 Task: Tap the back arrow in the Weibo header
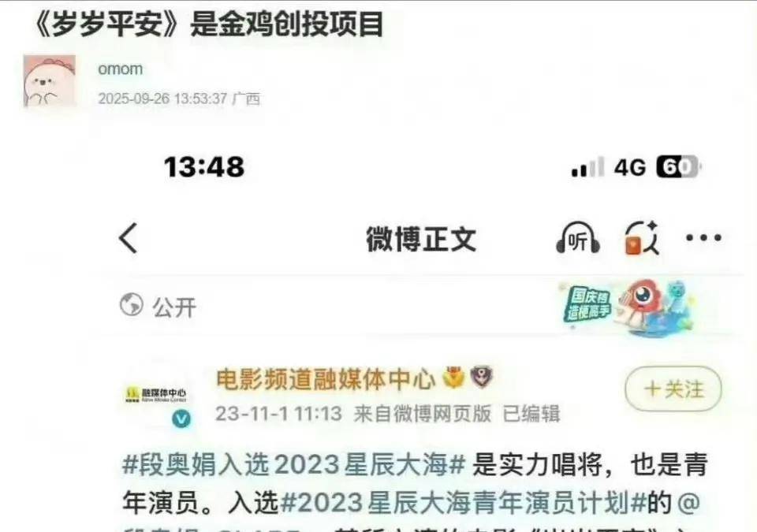pos(129,238)
